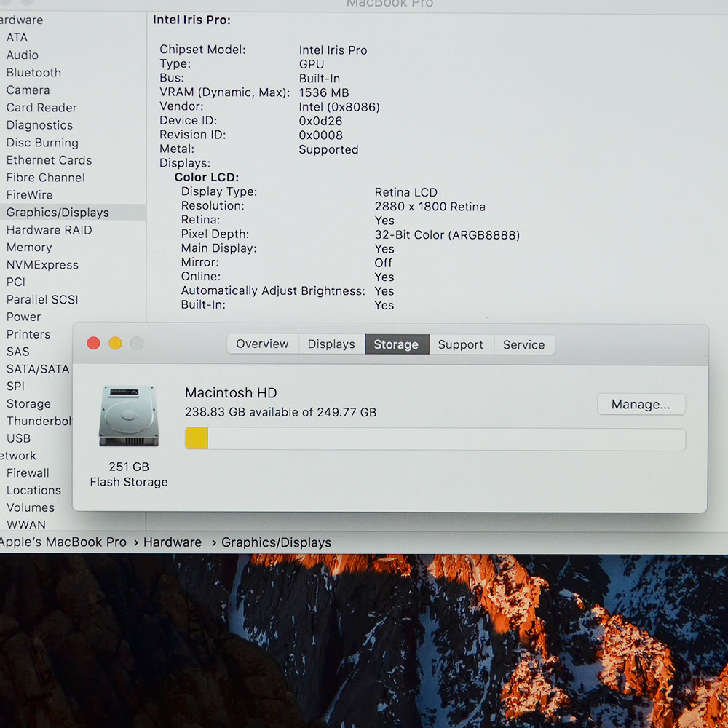Screen dimensions: 728x728
Task: Collapse the Network section header
Action: (17, 456)
